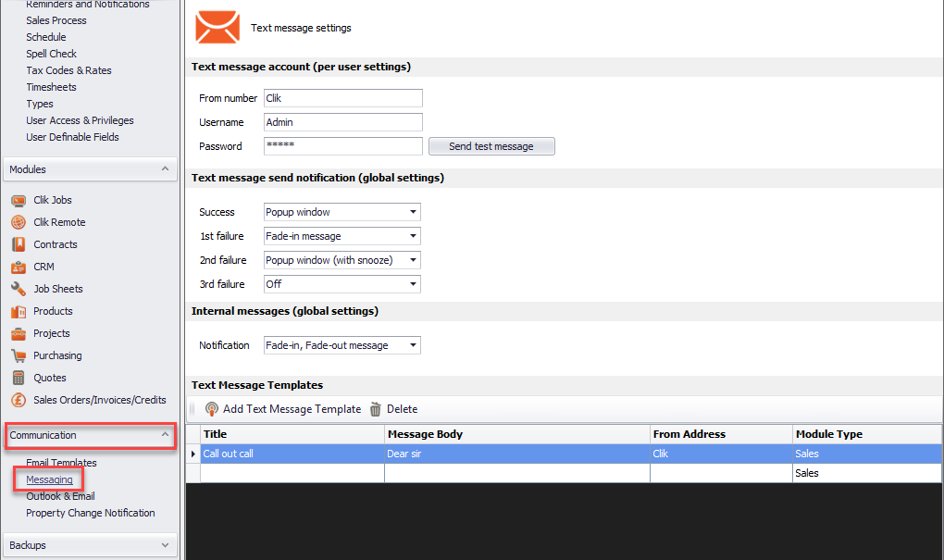Click Send test message
The height and width of the screenshot is (560, 944).
[x=491, y=145]
